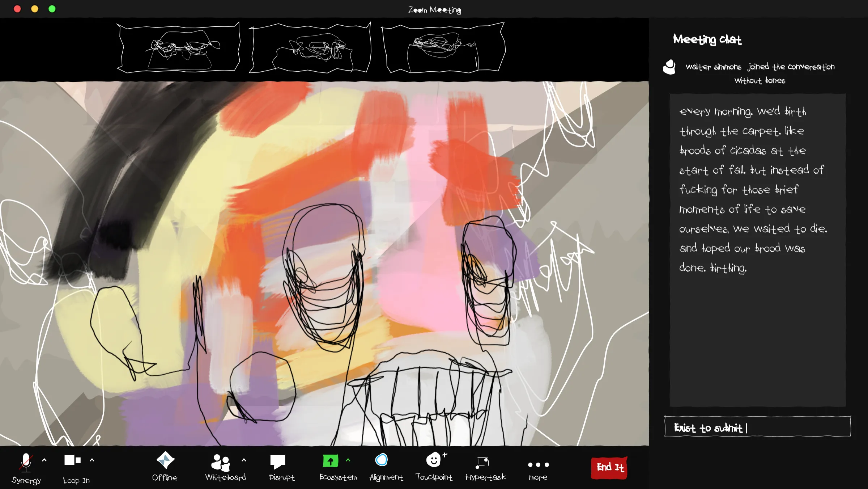Expand the green Ecosystem share chevron
Viewport: 868px width, 489px height.
(x=348, y=460)
